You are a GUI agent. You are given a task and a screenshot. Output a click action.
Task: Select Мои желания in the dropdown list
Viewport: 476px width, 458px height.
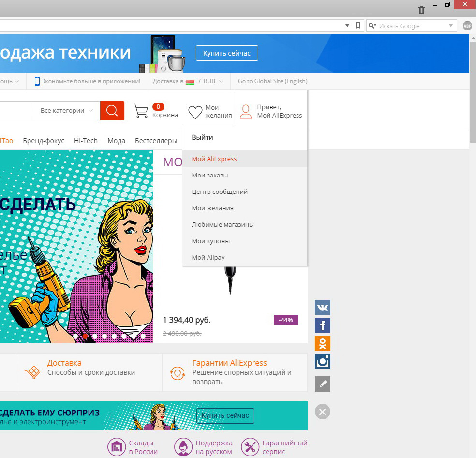[x=245, y=208]
